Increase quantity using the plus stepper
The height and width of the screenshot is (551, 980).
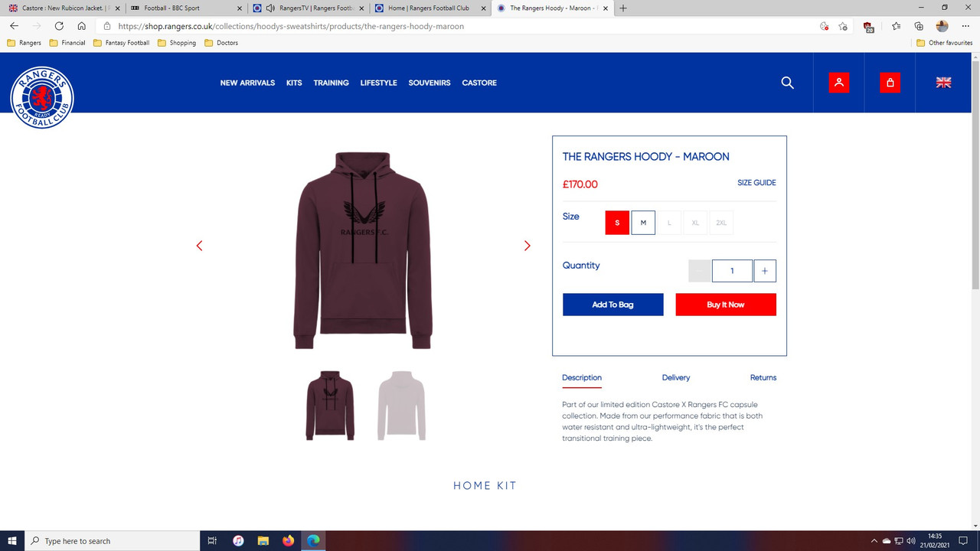point(764,270)
